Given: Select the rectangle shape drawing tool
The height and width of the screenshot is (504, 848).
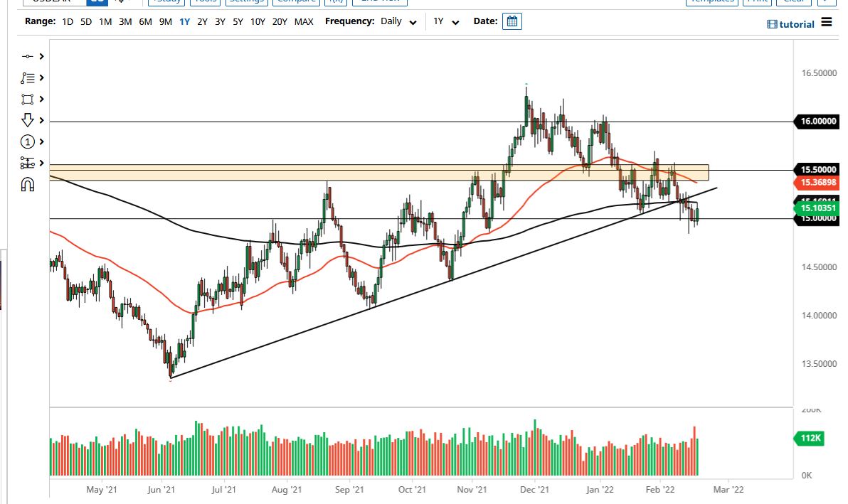Looking at the screenshot, I should (x=28, y=99).
